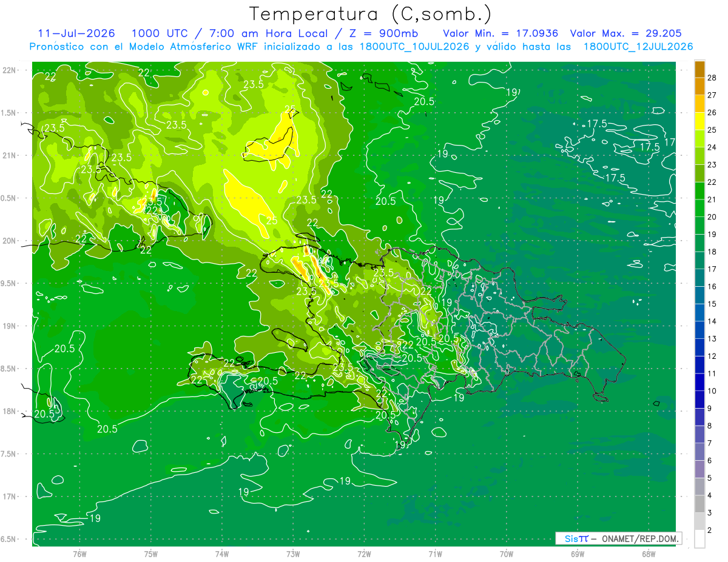The height and width of the screenshot is (562, 728).
Task: Click the bright yellow swatch between 25 and 26
Action: coord(699,121)
